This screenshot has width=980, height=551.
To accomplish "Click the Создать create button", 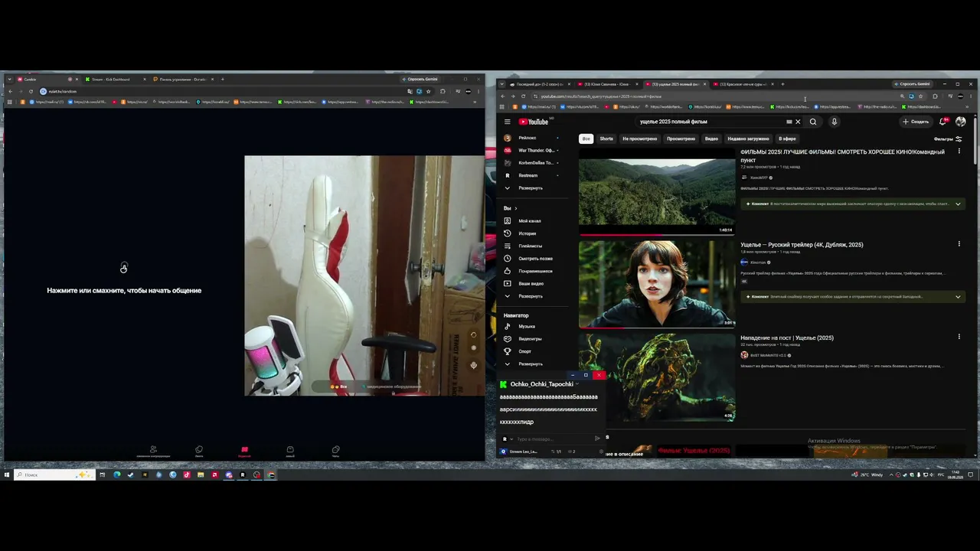I will 916,122.
